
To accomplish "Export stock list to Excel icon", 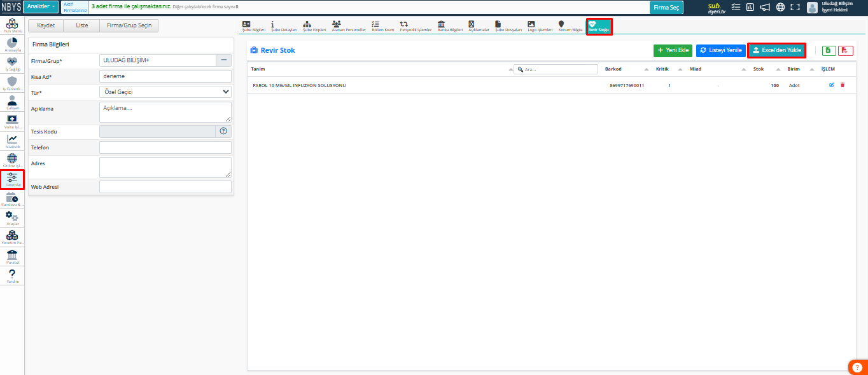I will (x=829, y=50).
